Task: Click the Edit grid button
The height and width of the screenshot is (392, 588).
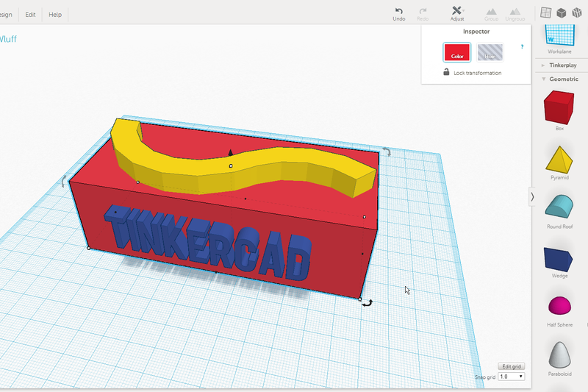Action: 511,366
